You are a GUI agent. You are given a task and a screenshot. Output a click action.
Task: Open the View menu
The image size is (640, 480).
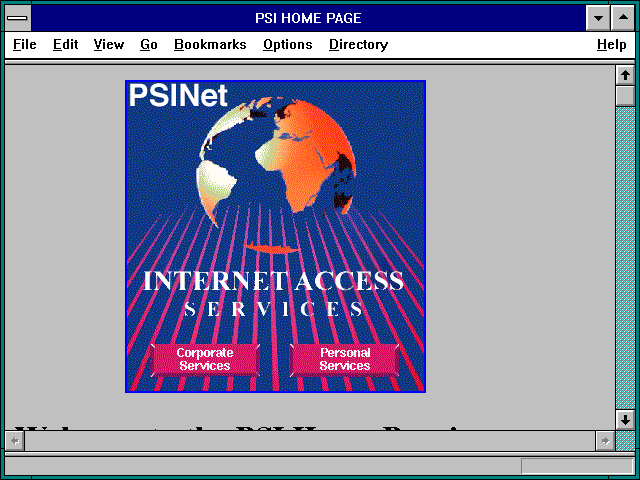coord(109,44)
